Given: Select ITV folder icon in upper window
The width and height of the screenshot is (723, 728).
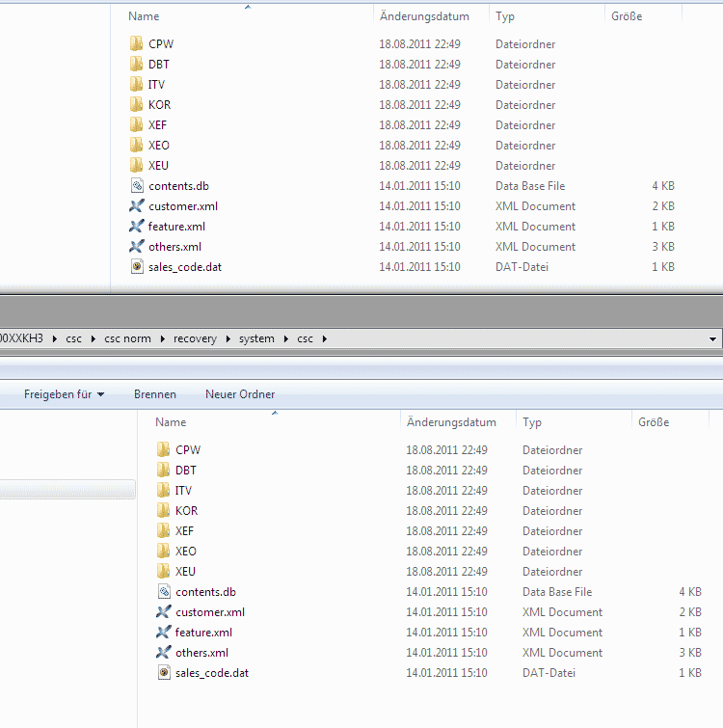Looking at the screenshot, I should [136, 84].
